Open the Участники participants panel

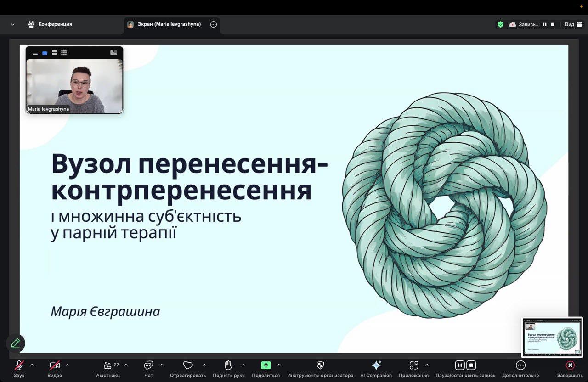[107, 365]
